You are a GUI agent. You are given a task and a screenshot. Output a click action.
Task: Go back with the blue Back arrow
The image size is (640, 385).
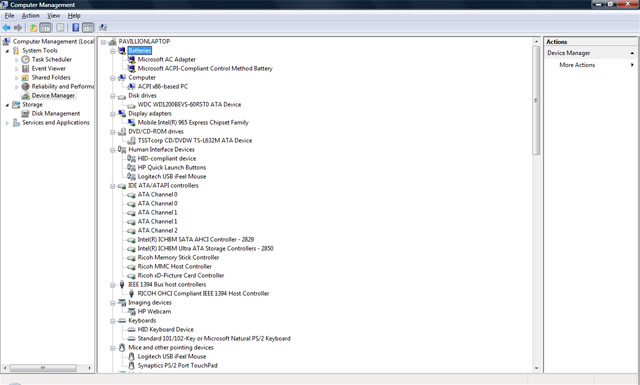tap(7, 28)
